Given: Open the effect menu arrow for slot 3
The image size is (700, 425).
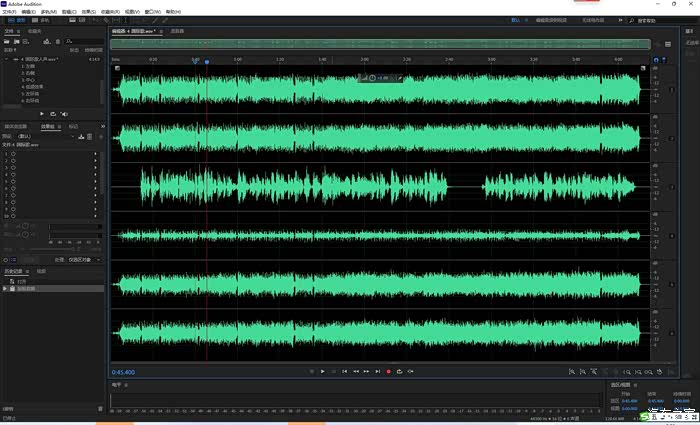Looking at the screenshot, I should pos(95,167).
